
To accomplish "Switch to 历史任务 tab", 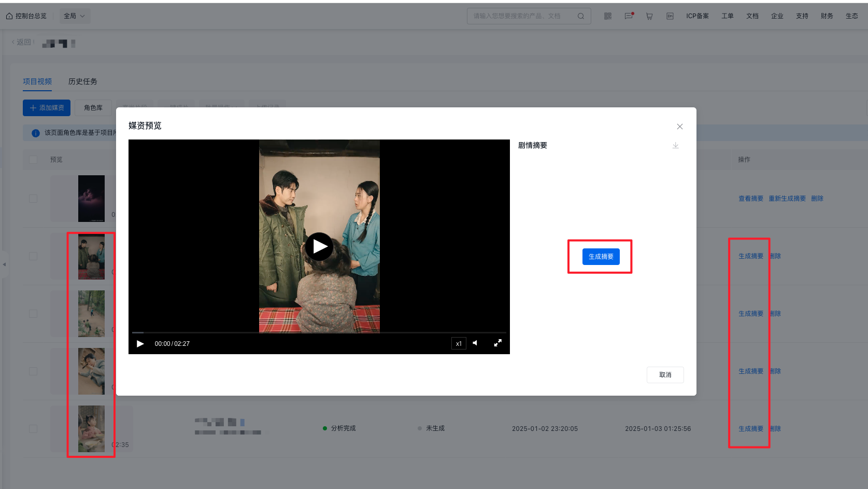I will point(83,81).
